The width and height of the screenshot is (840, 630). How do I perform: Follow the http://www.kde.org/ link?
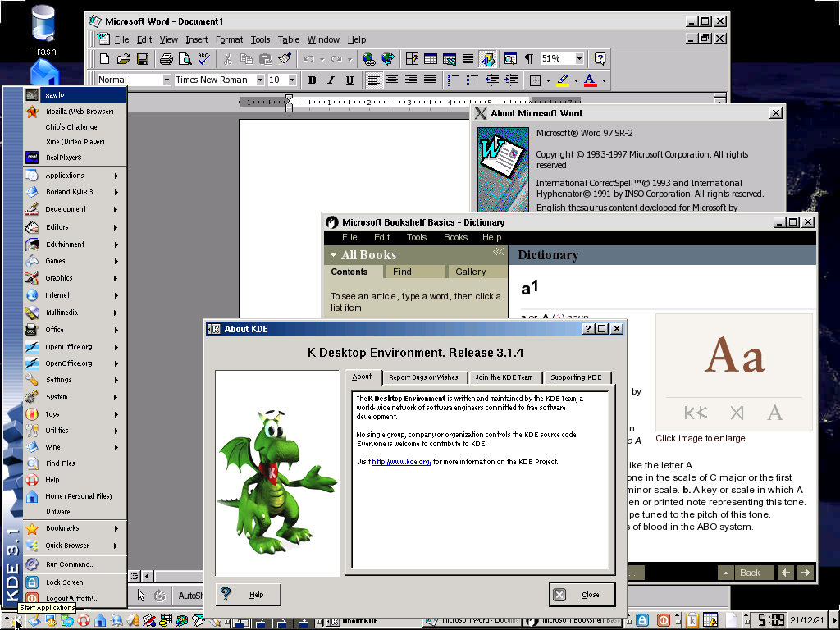tap(401, 462)
